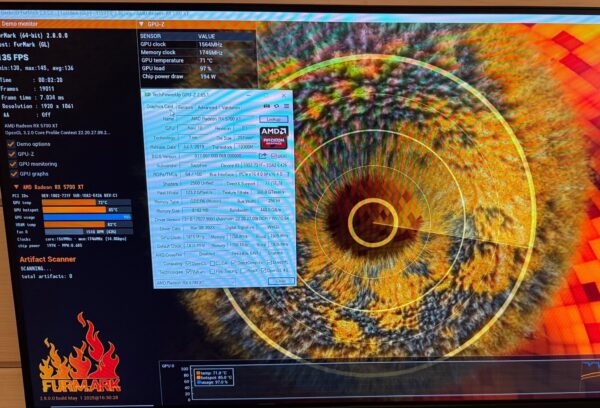Click the Close button in GPU-Z
The width and height of the screenshot is (600, 408).
click(280, 282)
